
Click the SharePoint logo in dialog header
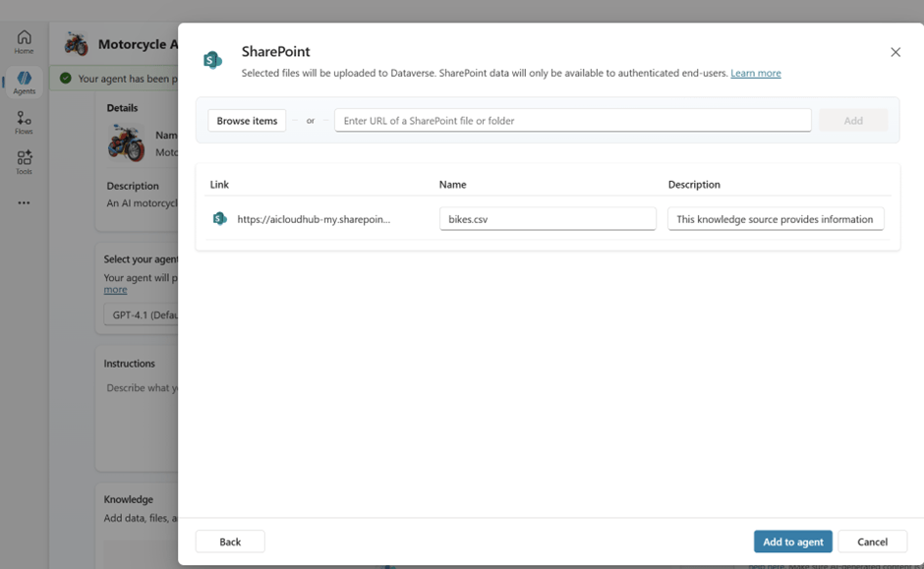pos(212,60)
